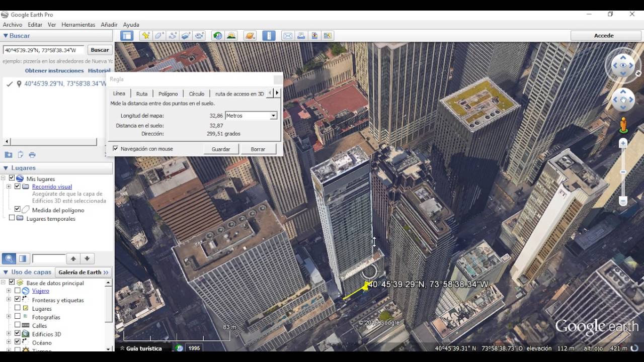Image resolution: width=644 pixels, height=362 pixels.
Task: Check the Lugares temporales checkbox
Action: 12,218
